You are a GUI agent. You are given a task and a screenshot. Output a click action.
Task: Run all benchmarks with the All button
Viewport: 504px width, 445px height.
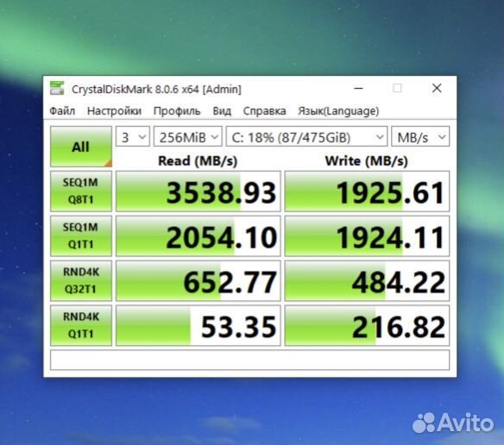[81, 147]
